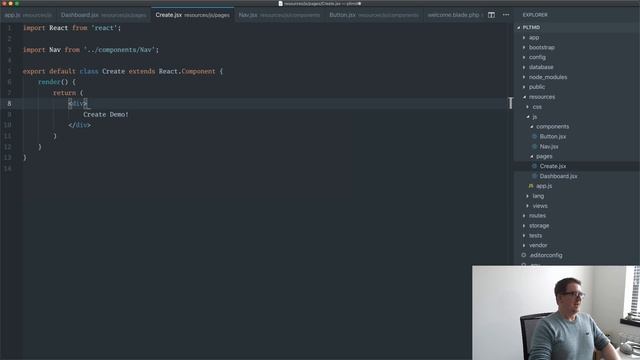
Task: Expand the vendor folder arrow
Action: [x=524, y=245]
